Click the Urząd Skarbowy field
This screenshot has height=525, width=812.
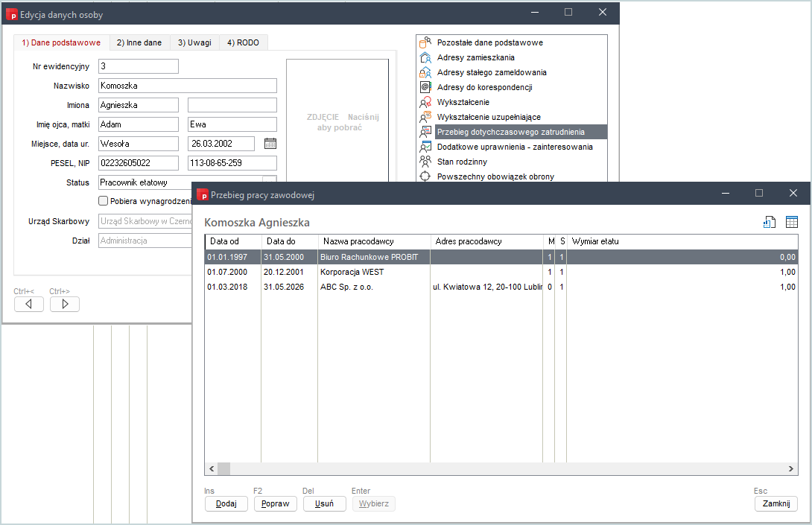point(145,221)
